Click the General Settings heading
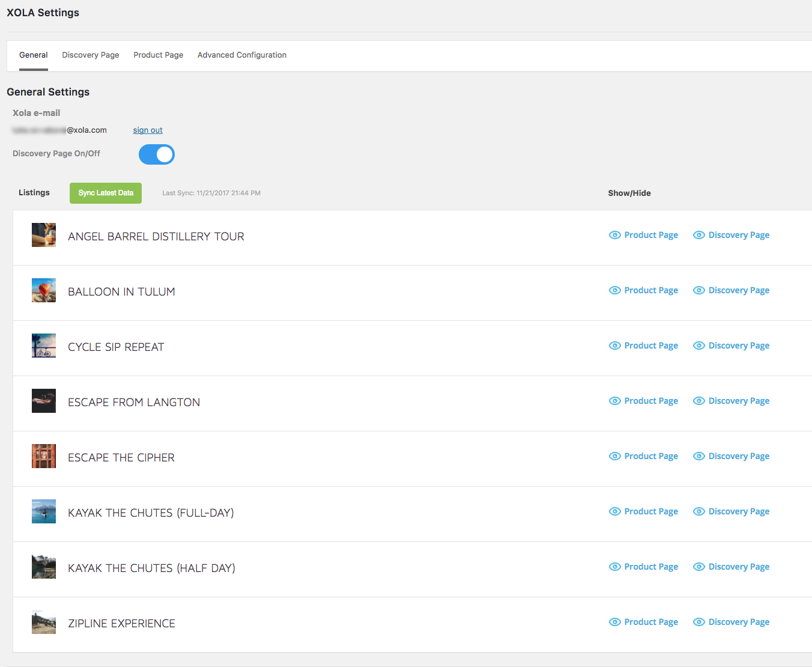812x667 pixels. click(x=48, y=92)
